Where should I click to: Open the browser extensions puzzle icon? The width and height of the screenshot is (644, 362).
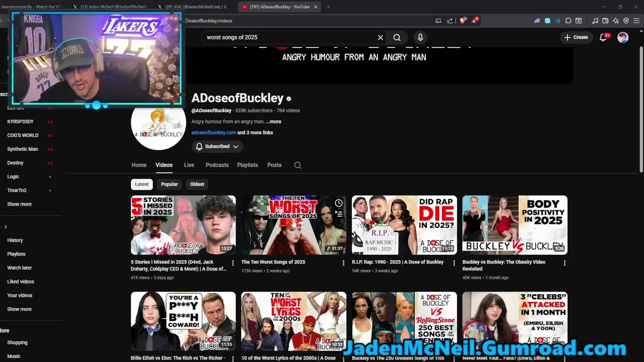coord(568,21)
